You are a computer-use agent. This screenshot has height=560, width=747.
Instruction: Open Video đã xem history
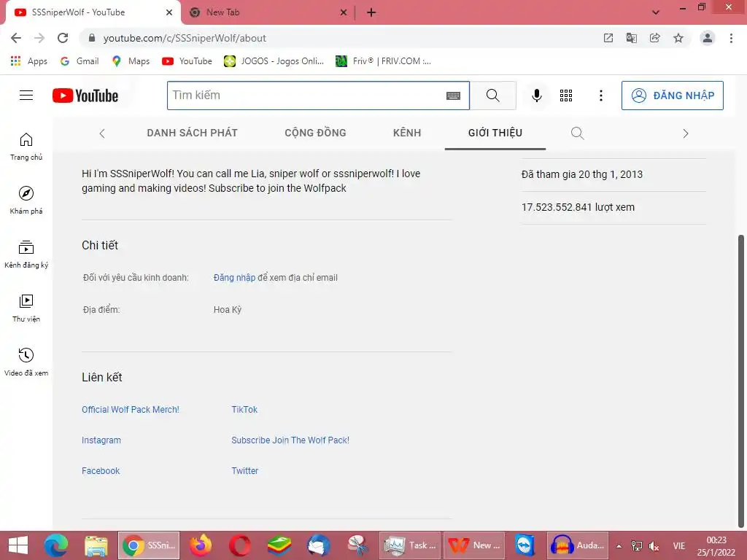point(26,362)
